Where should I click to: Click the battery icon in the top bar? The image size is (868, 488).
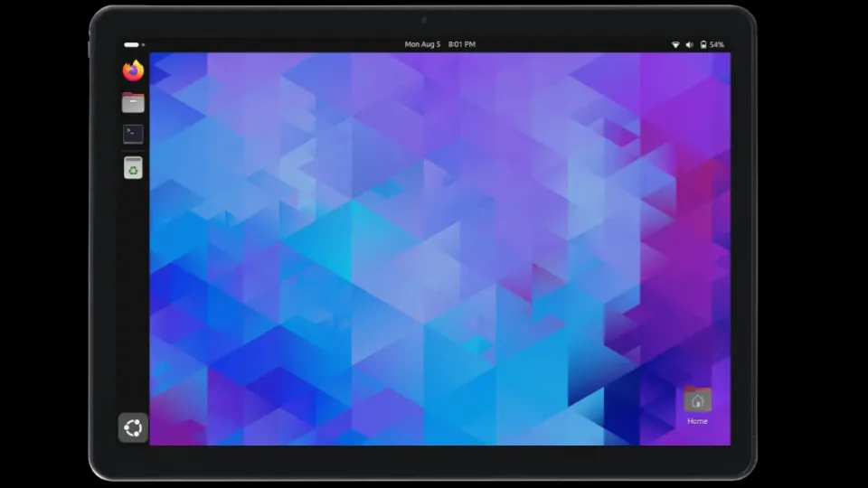pyautogui.click(x=703, y=44)
